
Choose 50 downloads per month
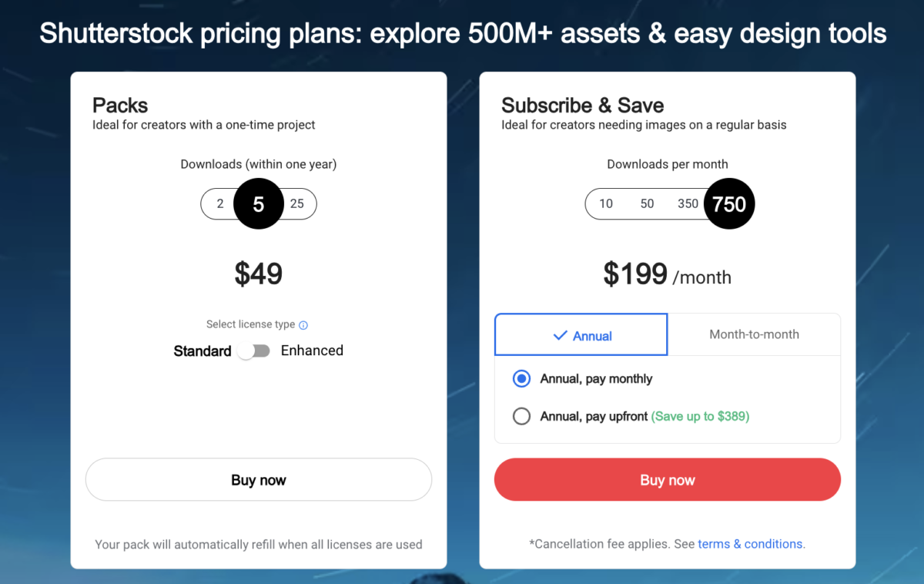point(647,203)
